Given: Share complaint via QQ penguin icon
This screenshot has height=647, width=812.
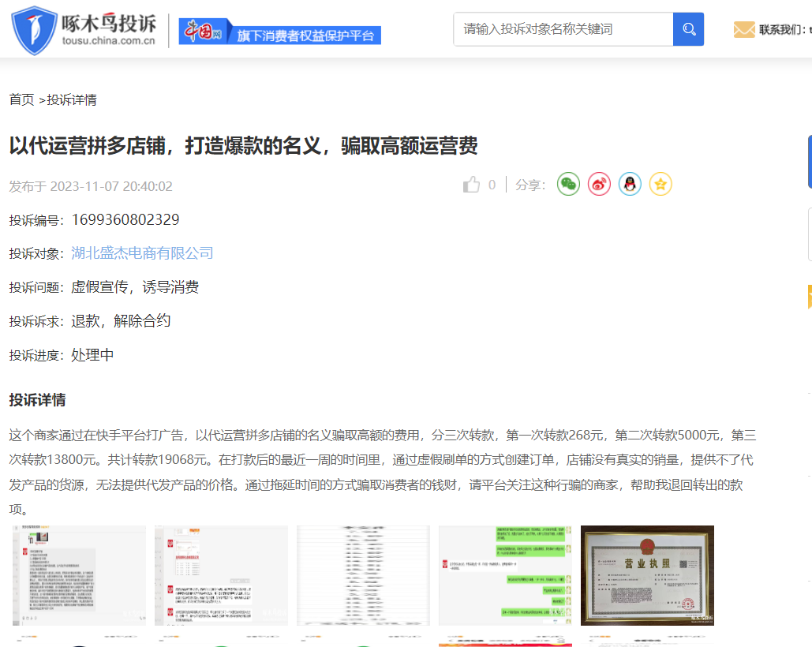Looking at the screenshot, I should point(630,185).
